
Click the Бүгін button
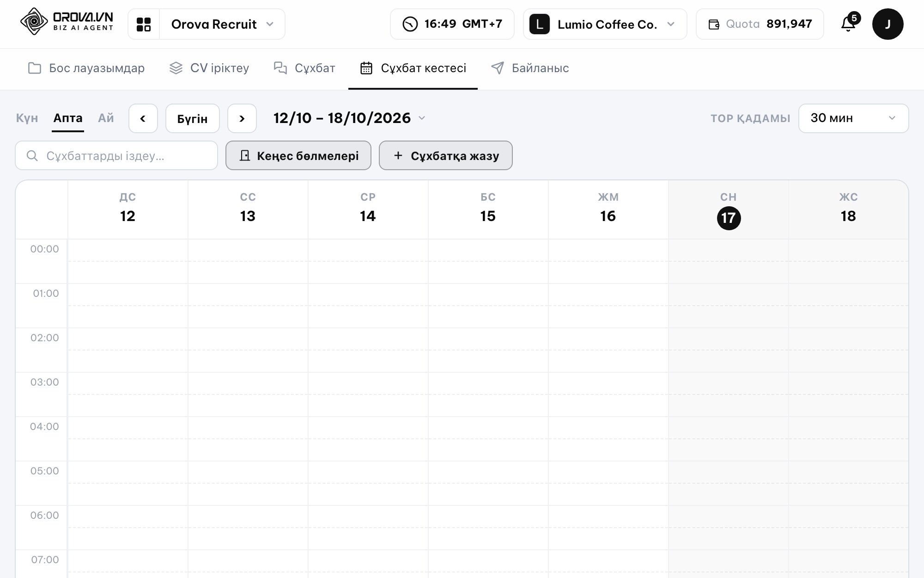coord(193,118)
